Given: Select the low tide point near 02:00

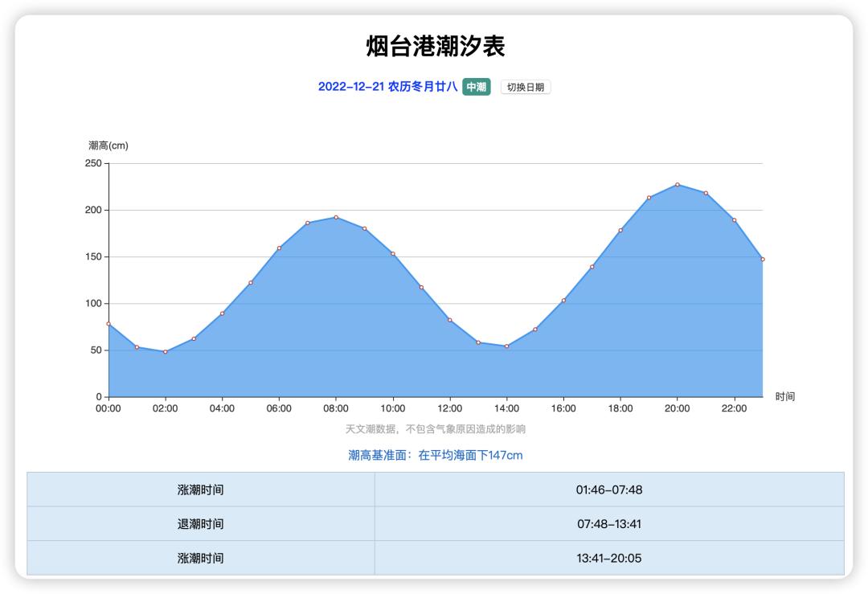Looking at the screenshot, I should point(165,352).
